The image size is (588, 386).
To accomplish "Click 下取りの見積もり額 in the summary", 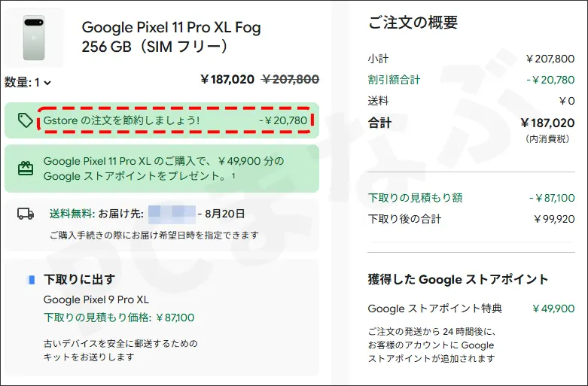I will (415, 197).
